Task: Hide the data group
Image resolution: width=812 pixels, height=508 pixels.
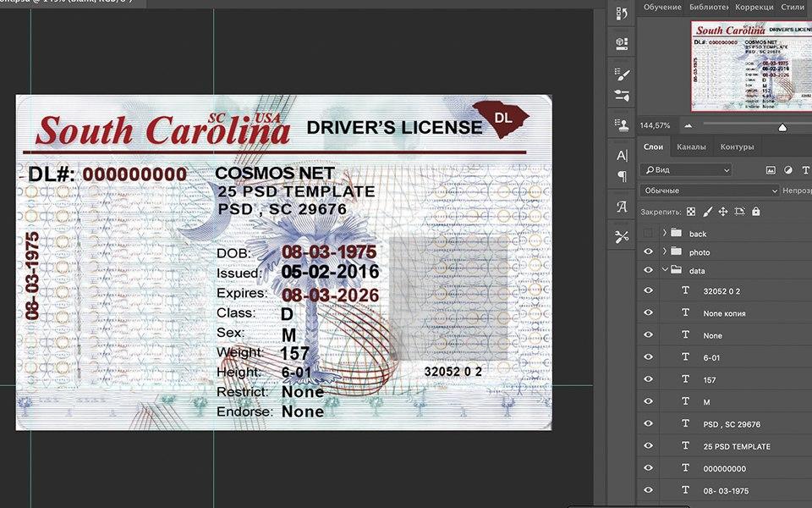Action: (649, 270)
